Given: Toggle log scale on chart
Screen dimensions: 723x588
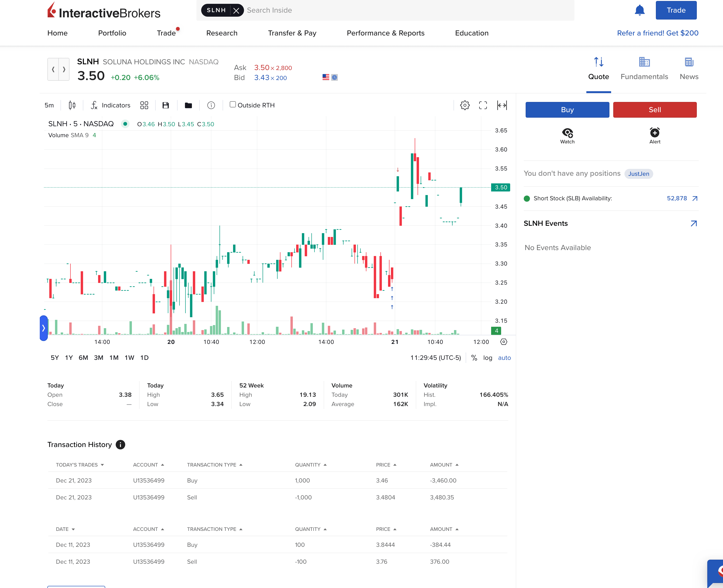Looking at the screenshot, I should (488, 358).
